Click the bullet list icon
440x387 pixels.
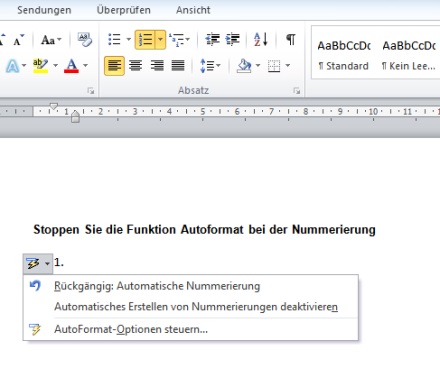click(x=115, y=39)
